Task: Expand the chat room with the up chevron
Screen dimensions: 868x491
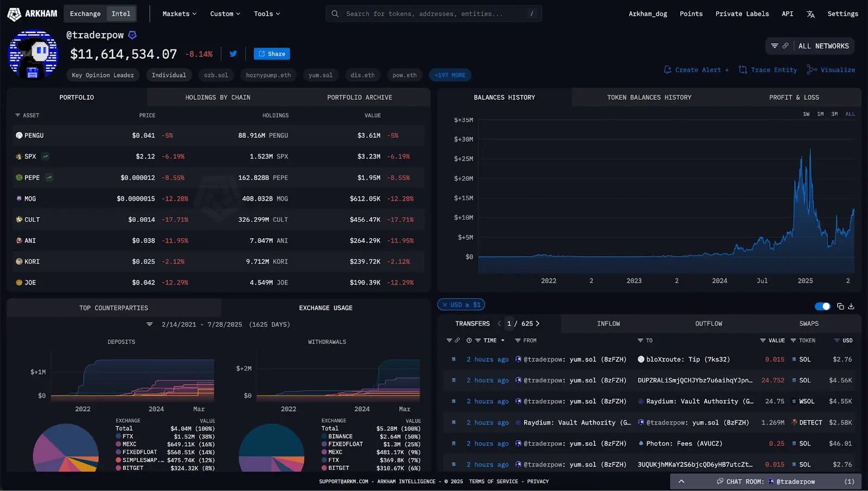Action: (681, 481)
